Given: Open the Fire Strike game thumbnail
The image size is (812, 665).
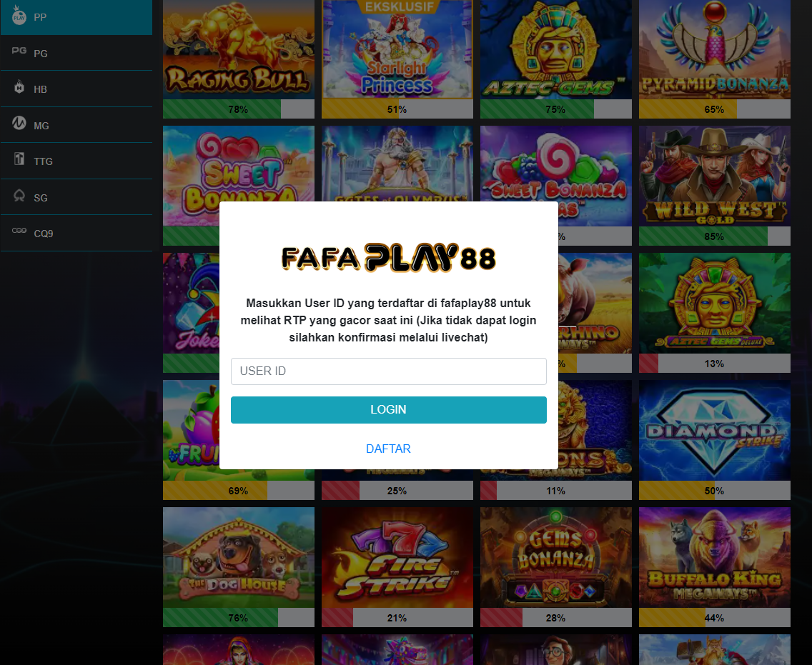Looking at the screenshot, I should coord(397,557).
